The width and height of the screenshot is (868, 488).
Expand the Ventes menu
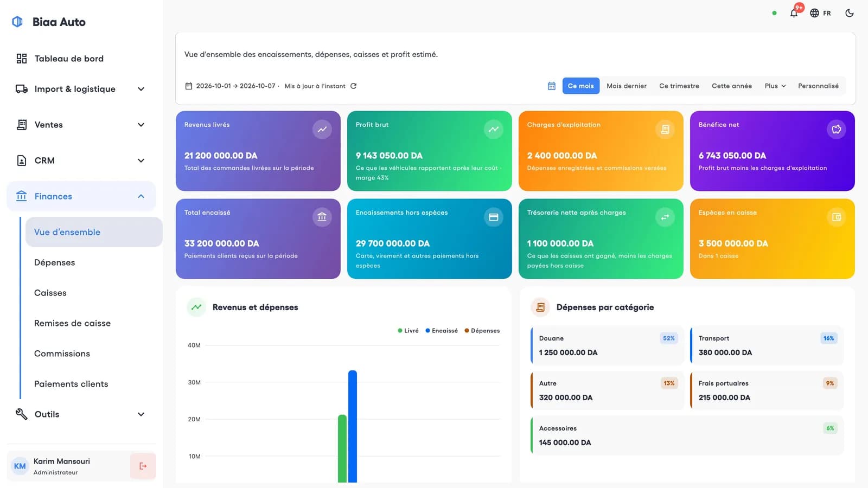81,125
